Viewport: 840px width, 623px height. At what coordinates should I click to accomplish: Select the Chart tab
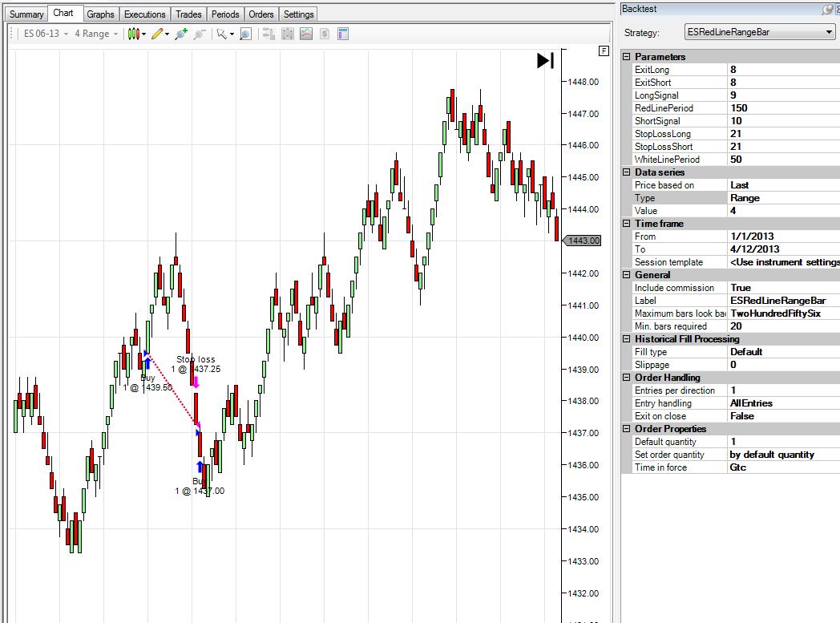63,13
